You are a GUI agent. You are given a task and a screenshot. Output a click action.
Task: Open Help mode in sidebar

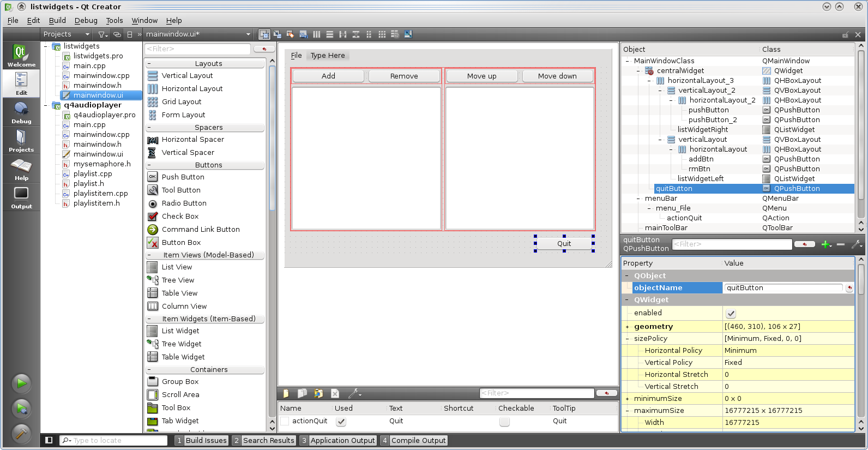(21, 169)
